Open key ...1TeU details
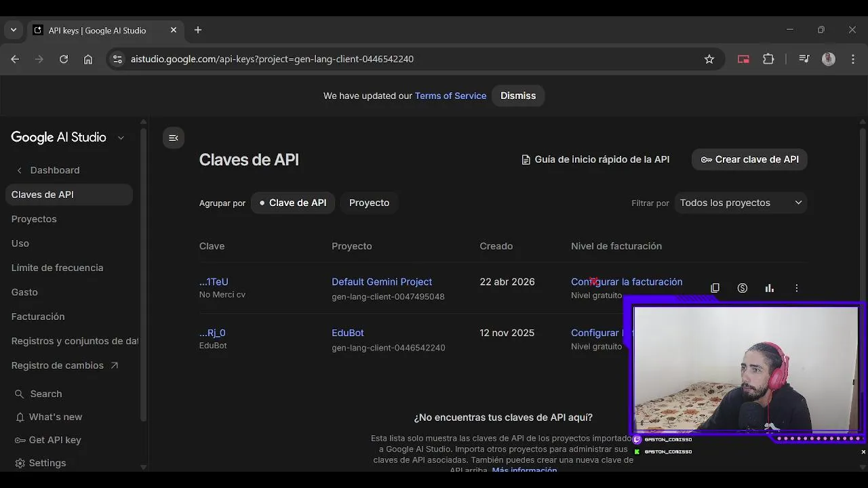868x488 pixels. coord(214,282)
